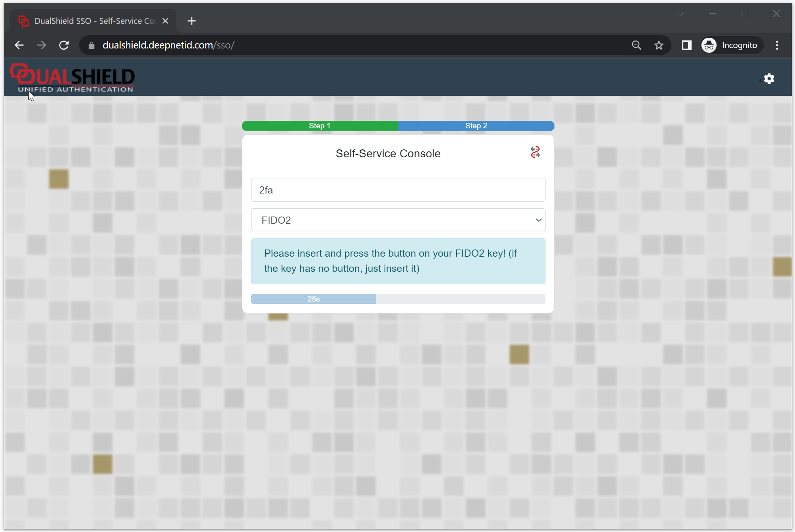Click the 2fa username input field

coord(398,190)
